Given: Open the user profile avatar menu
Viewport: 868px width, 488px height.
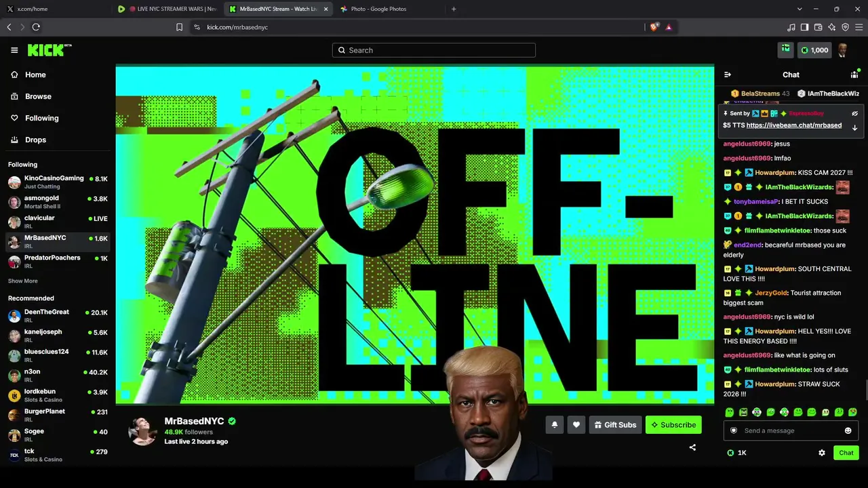Looking at the screenshot, I should click(x=842, y=50).
